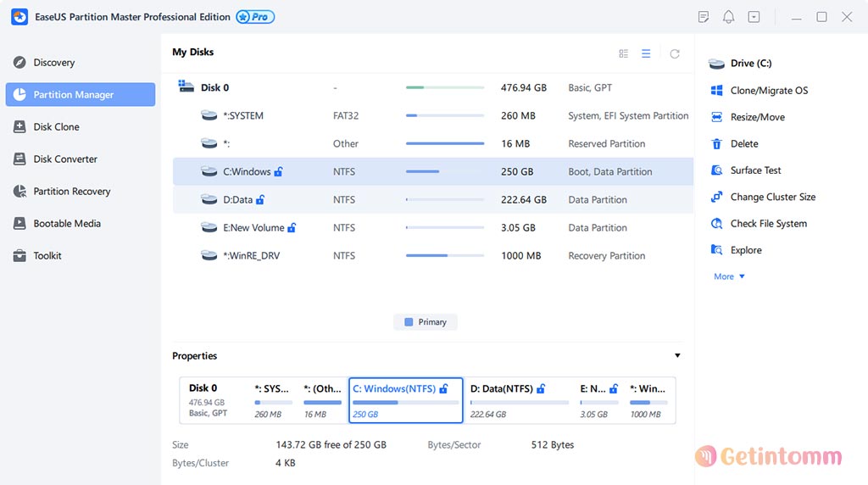Select the 16 MB Reserved Partition row
Viewport: 868px width, 485px height.
tap(433, 143)
